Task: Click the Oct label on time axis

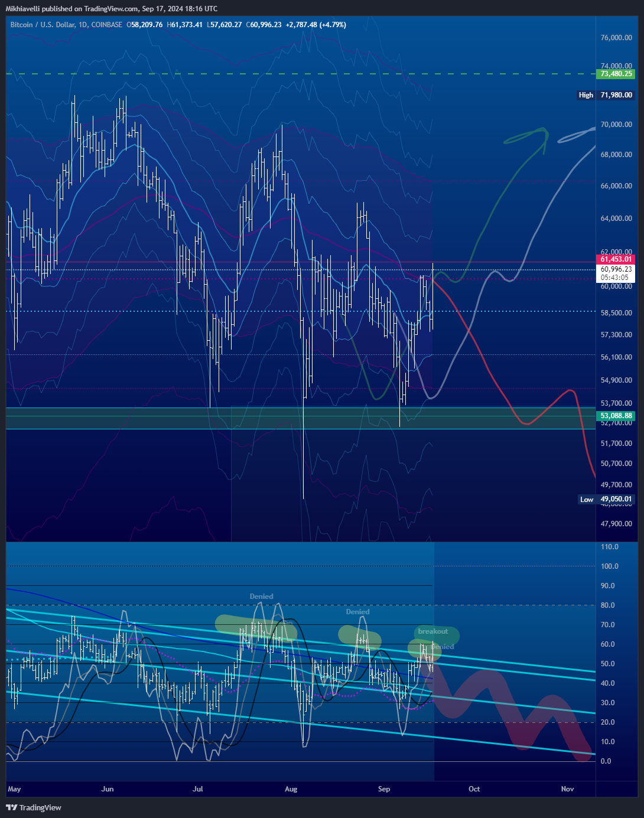Action: 474,789
